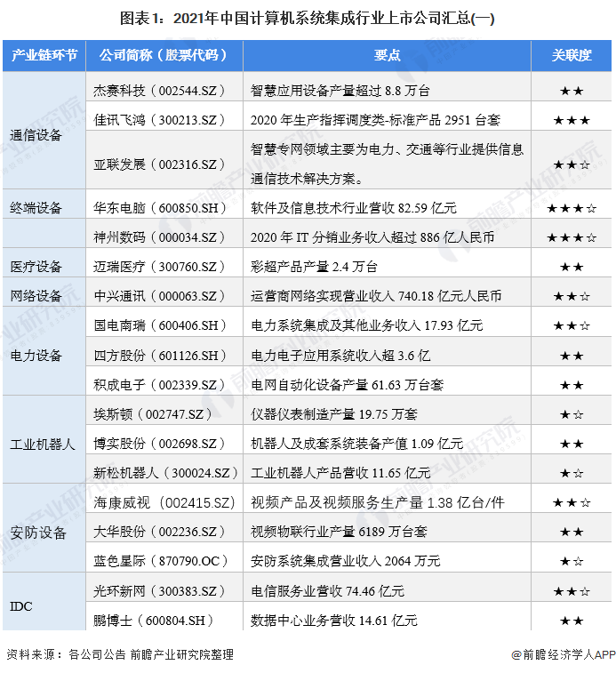Image resolution: width=616 pixels, height=673 pixels.
Task: Click the company name 鹏博士（600804.SH）
Action: click(155, 620)
